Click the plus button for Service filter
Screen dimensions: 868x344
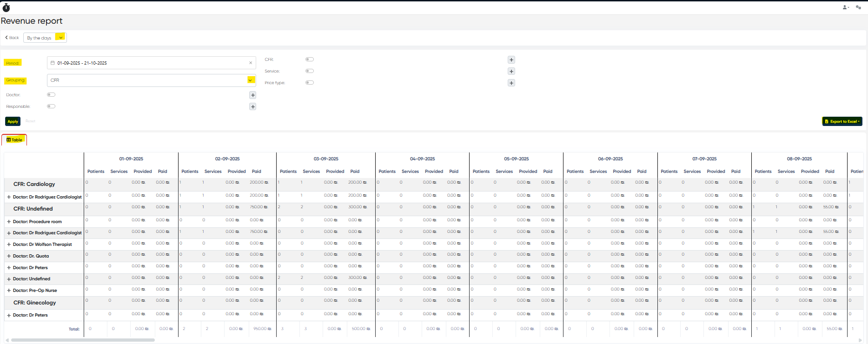tap(511, 72)
